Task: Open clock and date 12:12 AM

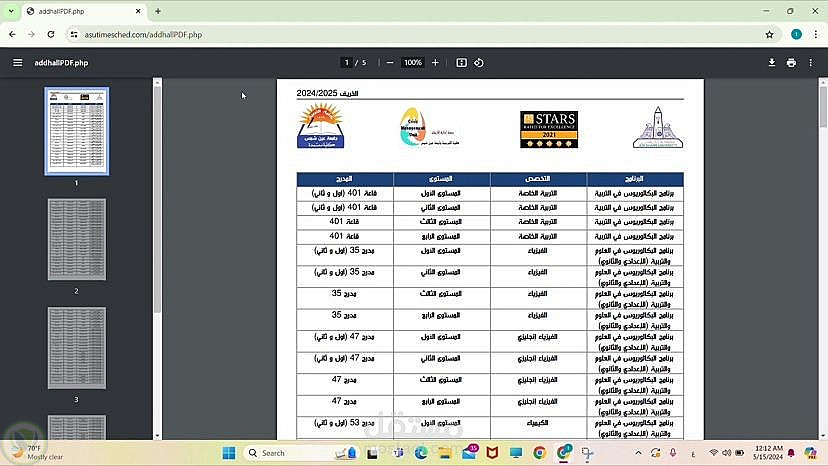Action: click(768, 452)
